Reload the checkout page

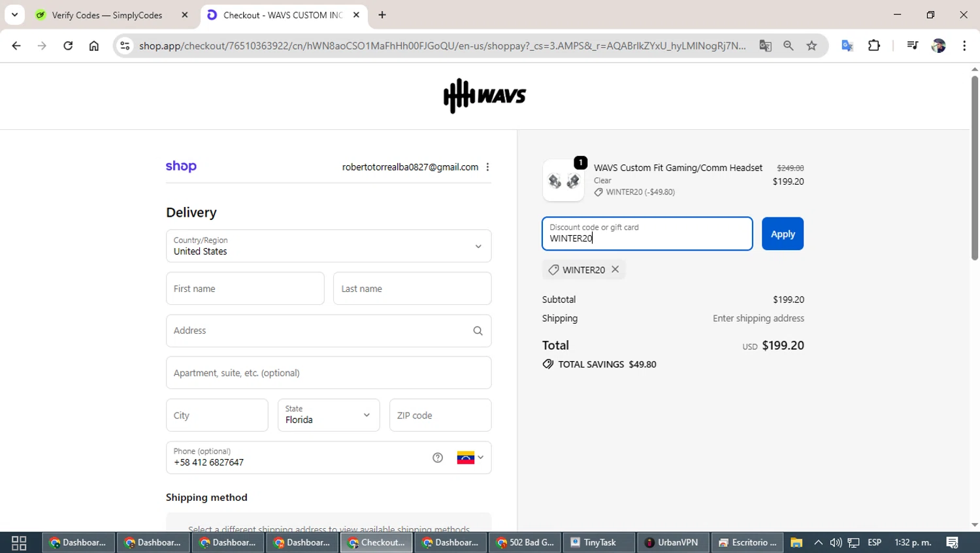pos(68,46)
